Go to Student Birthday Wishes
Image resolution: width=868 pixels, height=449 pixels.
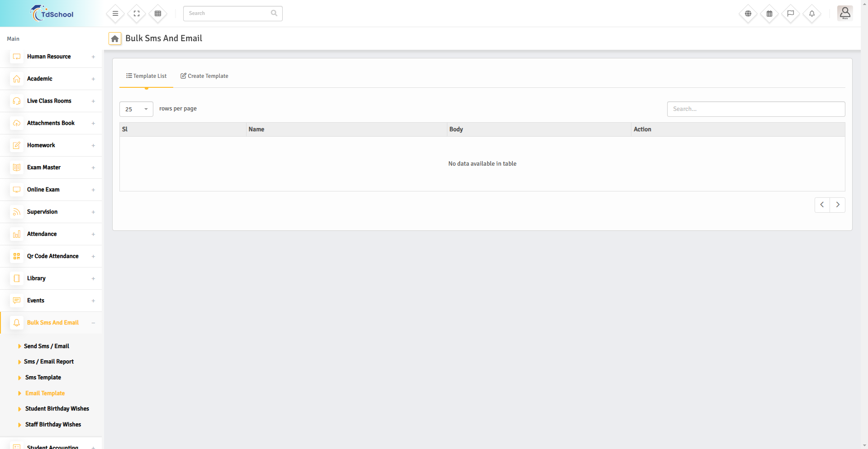tap(57, 409)
